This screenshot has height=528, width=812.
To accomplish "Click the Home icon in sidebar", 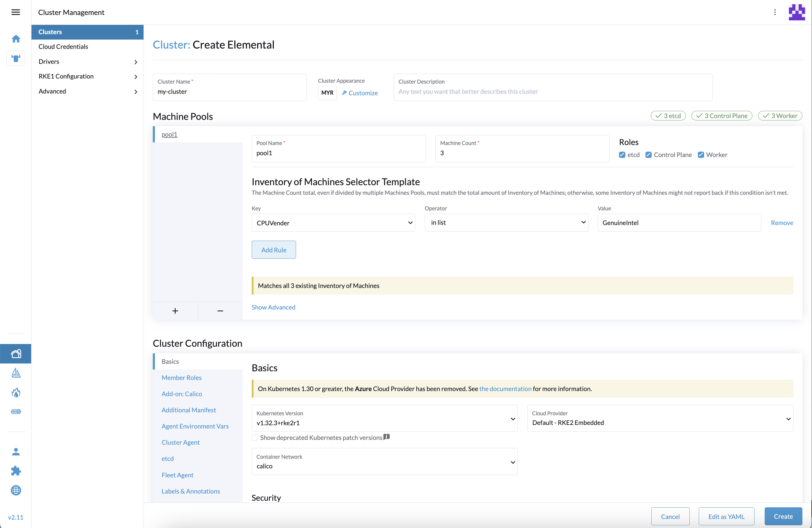I will [x=16, y=39].
